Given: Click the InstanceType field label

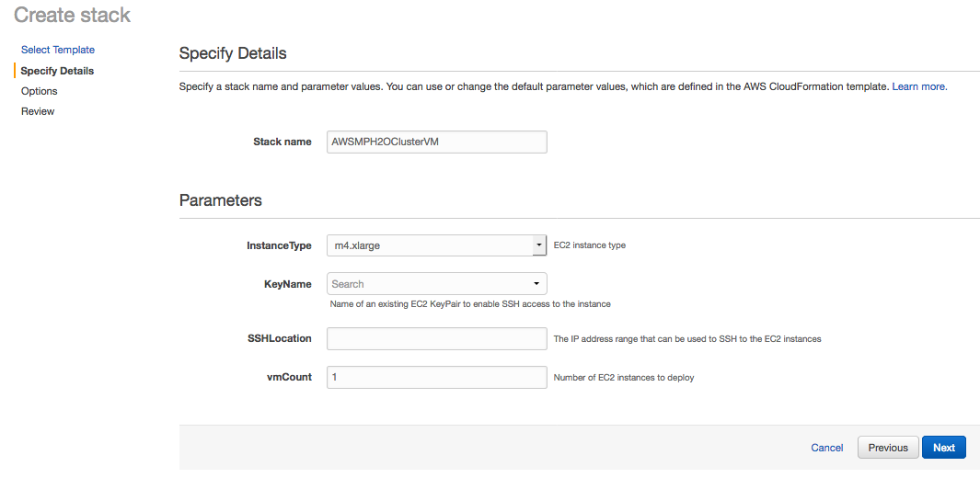Looking at the screenshot, I should click(x=279, y=245).
